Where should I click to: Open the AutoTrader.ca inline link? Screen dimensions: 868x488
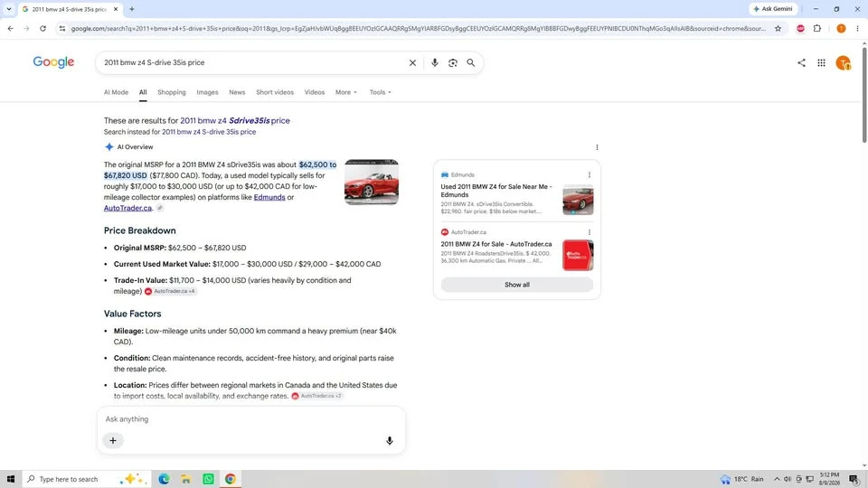pyautogui.click(x=127, y=208)
